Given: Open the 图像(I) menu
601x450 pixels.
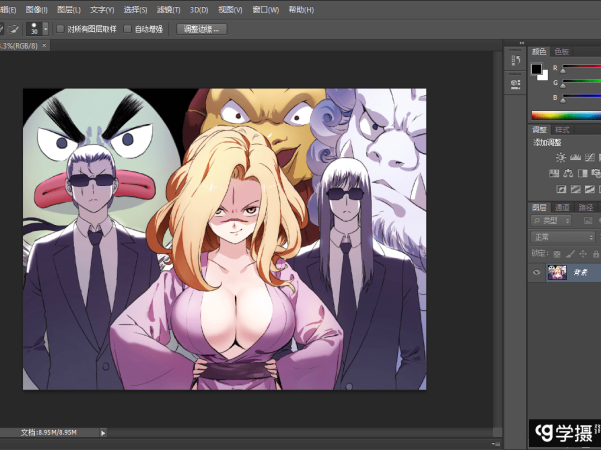Looking at the screenshot, I should [36, 10].
